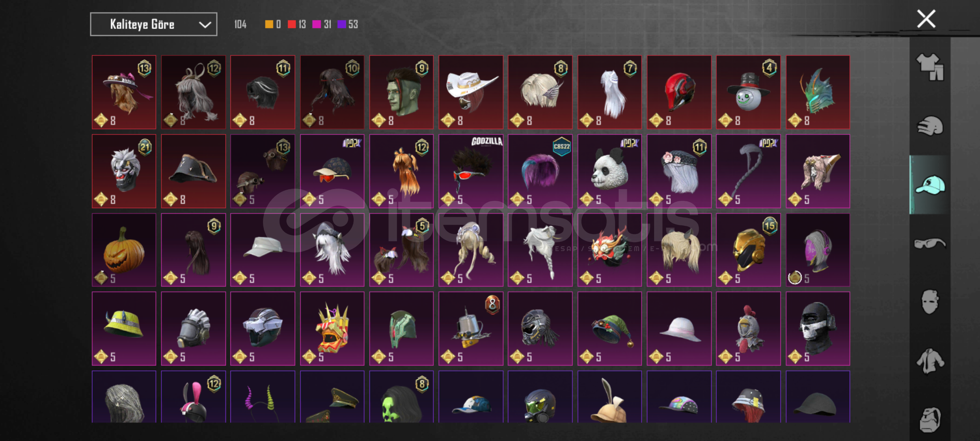Select the Godzilla-branded hair with red glasses

click(471, 171)
